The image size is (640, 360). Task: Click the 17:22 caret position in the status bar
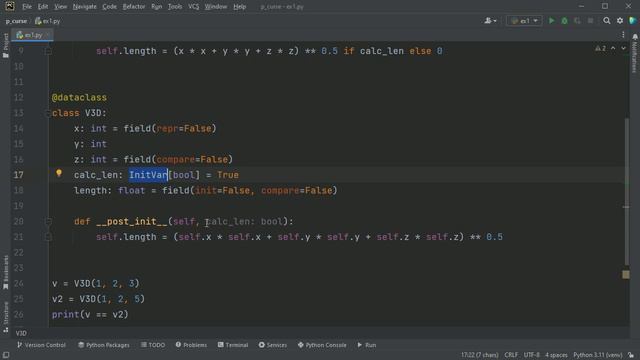[x=480, y=355]
